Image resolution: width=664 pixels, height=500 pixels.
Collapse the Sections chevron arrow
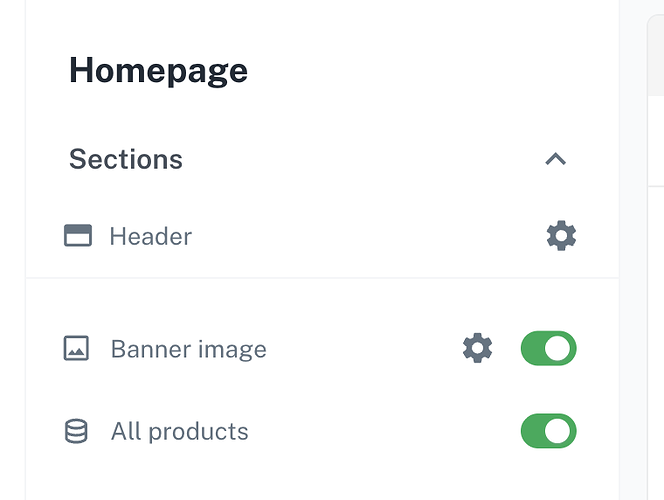(555, 159)
